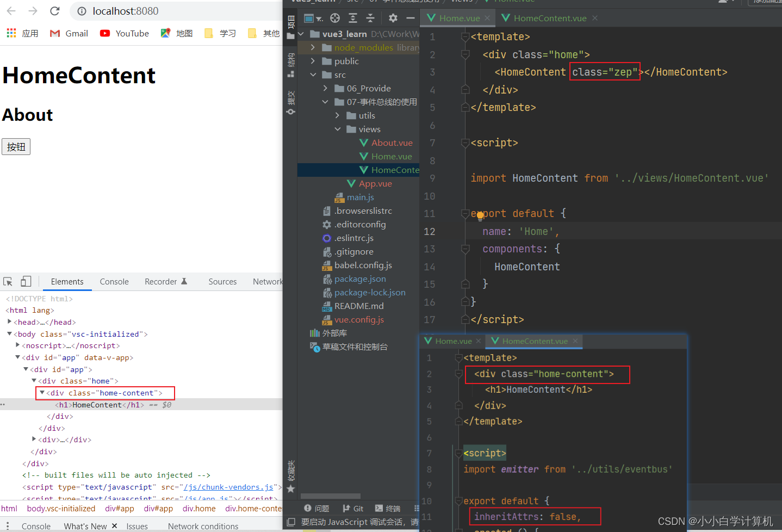Collapse the div class="home-content" node
This screenshot has width=782, height=532.
[x=42, y=392]
